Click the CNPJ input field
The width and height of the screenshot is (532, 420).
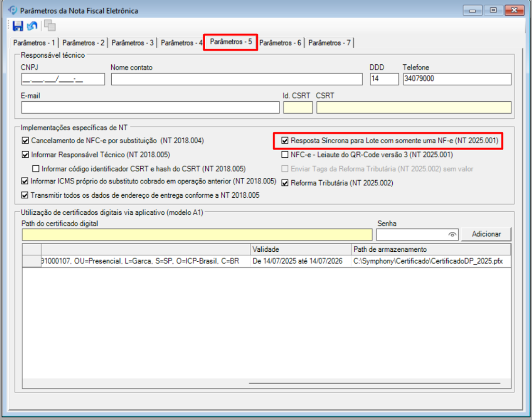(x=63, y=79)
